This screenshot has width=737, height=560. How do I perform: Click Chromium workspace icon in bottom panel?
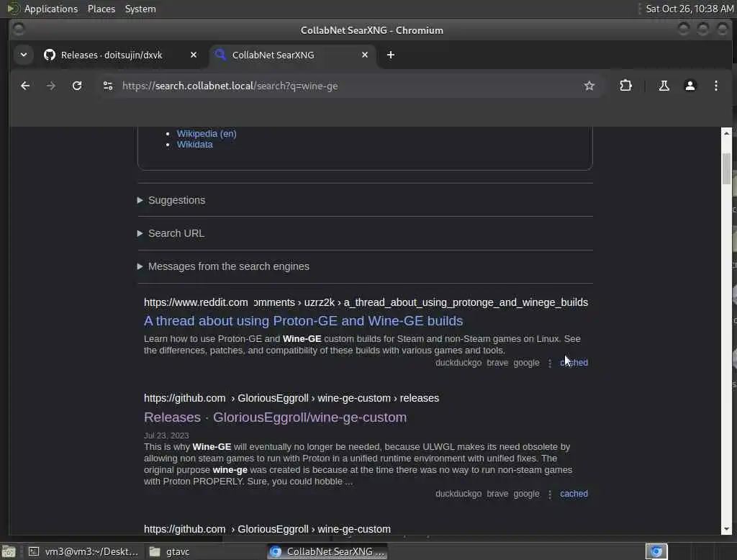tap(656, 551)
